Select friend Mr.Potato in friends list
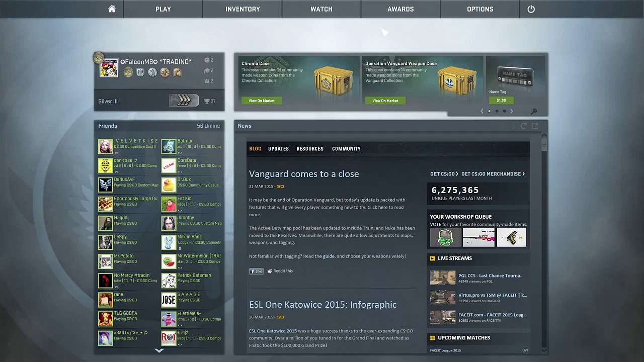644x362 pixels. click(128, 261)
